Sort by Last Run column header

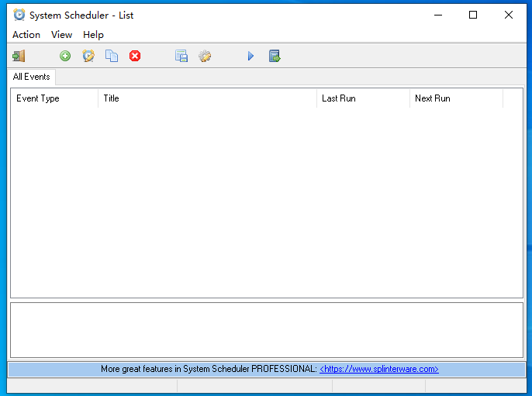click(x=363, y=98)
